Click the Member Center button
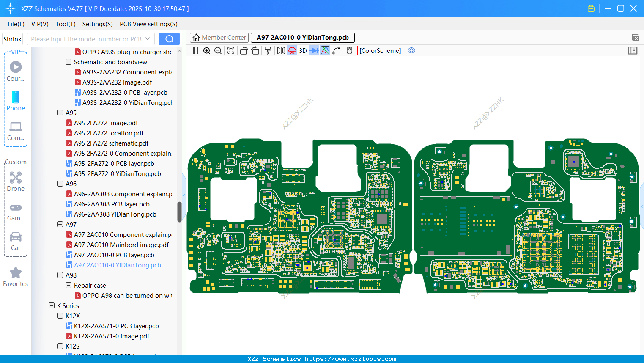Viewport: 644px width, 363px height. pyautogui.click(x=219, y=37)
